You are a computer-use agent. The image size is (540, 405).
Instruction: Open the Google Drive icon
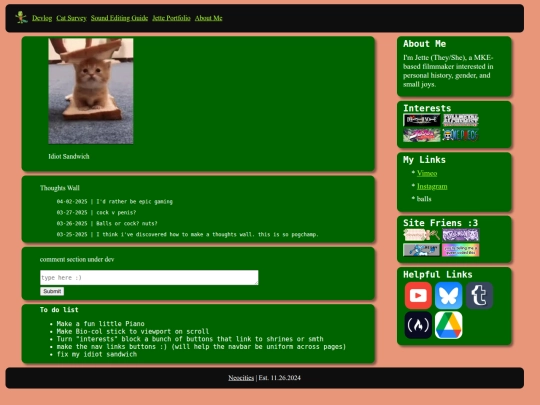[x=448, y=325]
